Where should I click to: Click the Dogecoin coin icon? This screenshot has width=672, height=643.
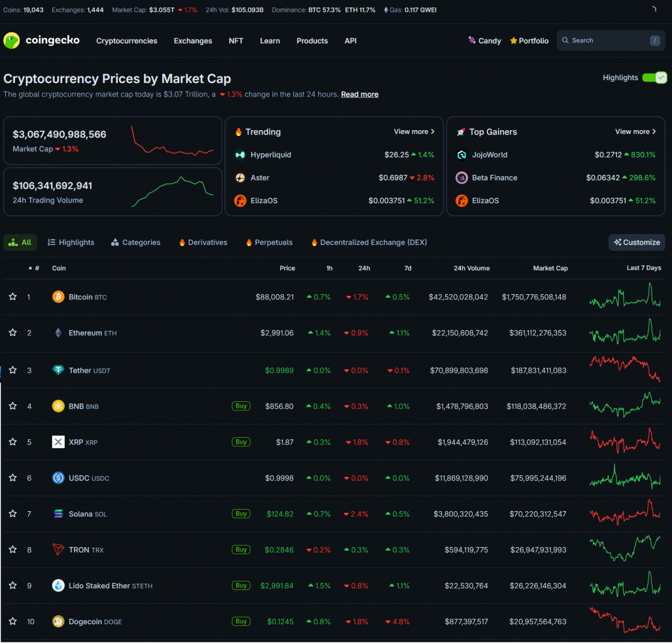click(x=58, y=622)
